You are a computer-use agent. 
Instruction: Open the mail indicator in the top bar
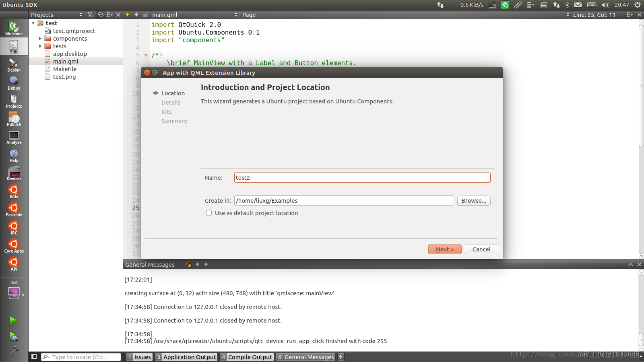pyautogui.click(x=578, y=5)
